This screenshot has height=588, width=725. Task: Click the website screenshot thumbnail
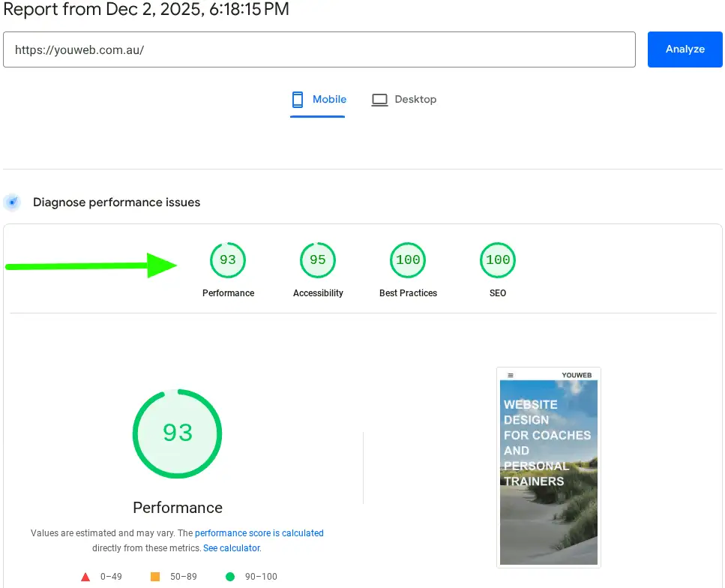point(549,469)
